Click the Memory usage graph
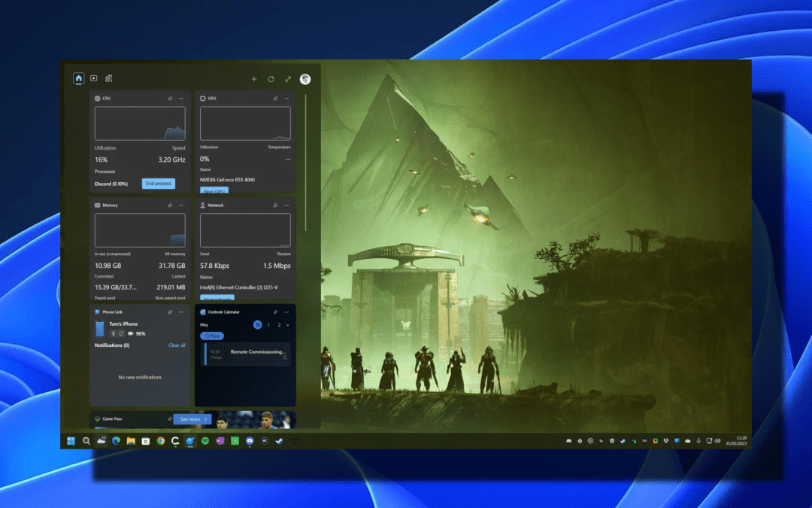The image size is (812, 508). tap(140, 230)
